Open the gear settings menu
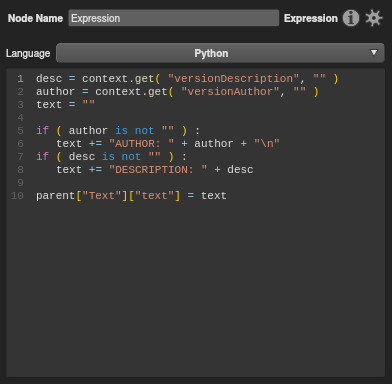Screen dimensions: 392x384 373,18
